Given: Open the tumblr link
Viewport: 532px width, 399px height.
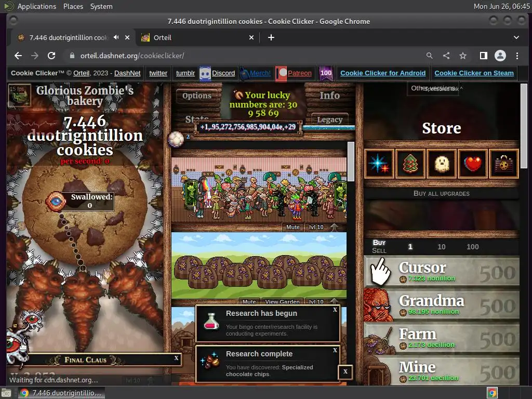Looking at the screenshot, I should (x=185, y=73).
